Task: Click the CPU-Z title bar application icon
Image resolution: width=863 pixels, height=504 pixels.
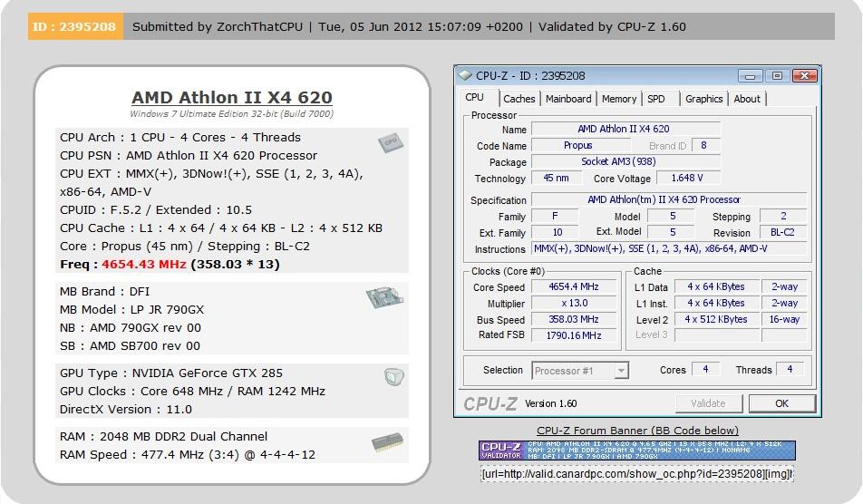Action: pyautogui.click(x=466, y=75)
